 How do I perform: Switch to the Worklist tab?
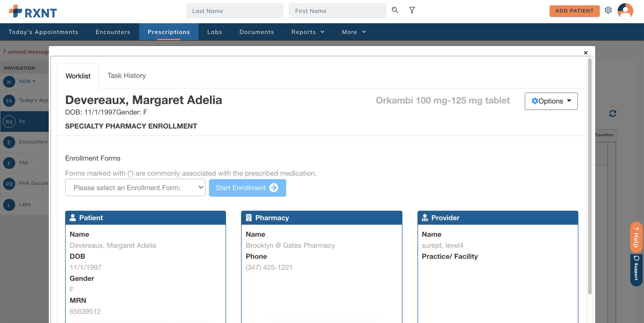[x=78, y=76]
